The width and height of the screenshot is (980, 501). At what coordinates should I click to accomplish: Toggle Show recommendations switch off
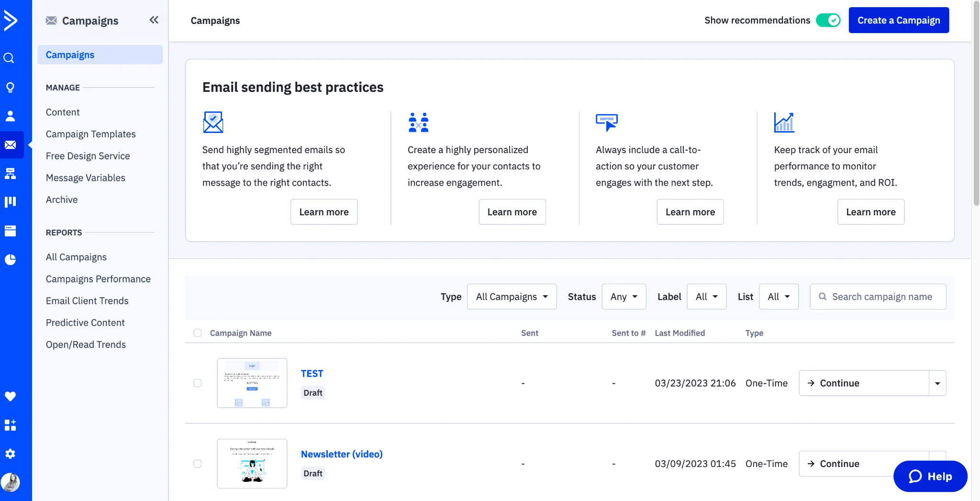pyautogui.click(x=828, y=20)
